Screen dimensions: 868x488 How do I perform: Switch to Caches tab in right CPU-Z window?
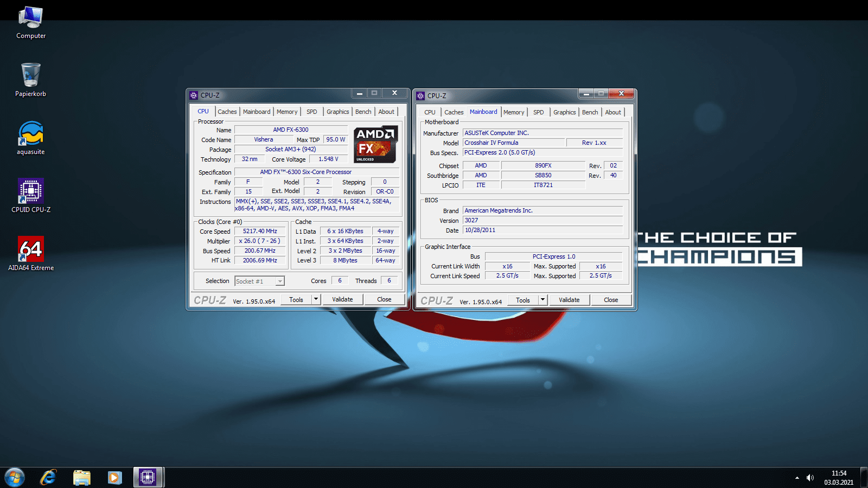tap(454, 112)
